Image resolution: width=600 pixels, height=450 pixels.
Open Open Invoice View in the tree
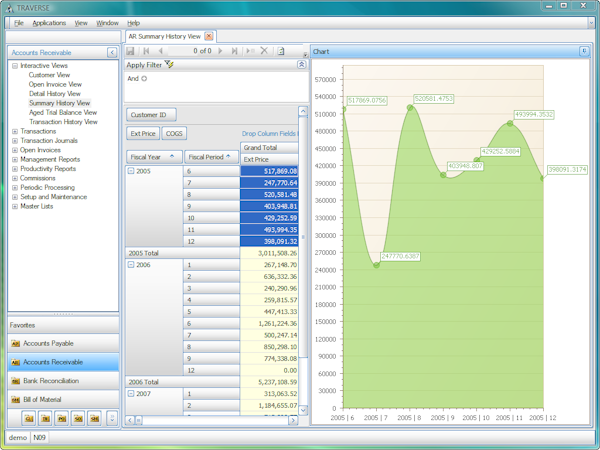pyautogui.click(x=55, y=84)
